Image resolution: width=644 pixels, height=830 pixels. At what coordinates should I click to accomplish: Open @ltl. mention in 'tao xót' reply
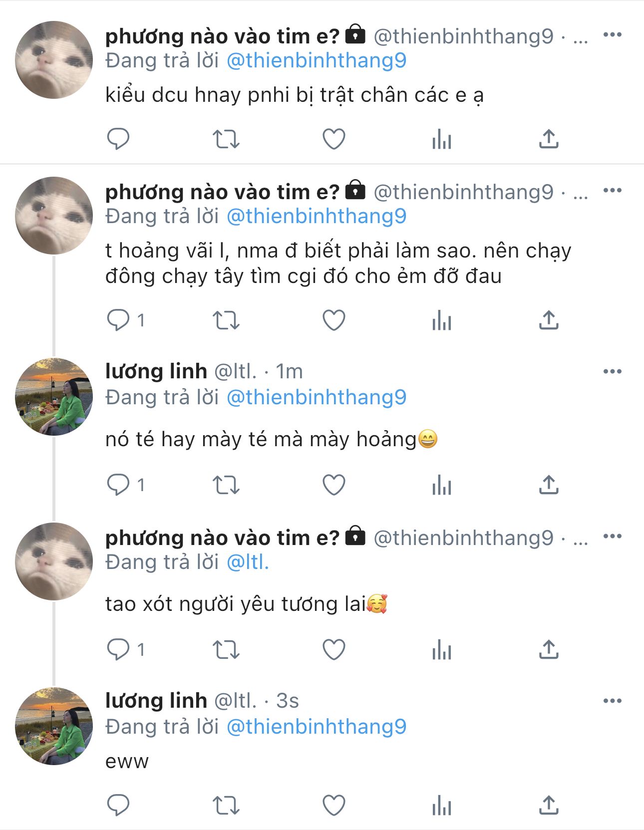click(x=248, y=562)
